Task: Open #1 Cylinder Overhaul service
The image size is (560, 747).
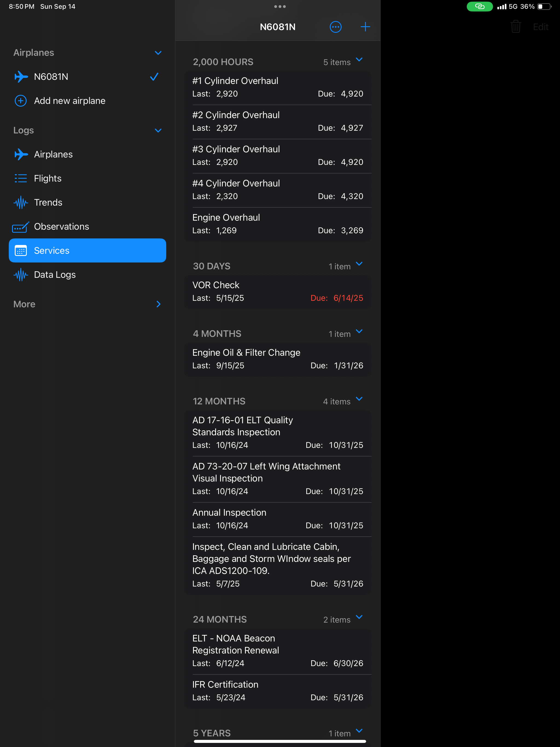Action: tap(278, 87)
